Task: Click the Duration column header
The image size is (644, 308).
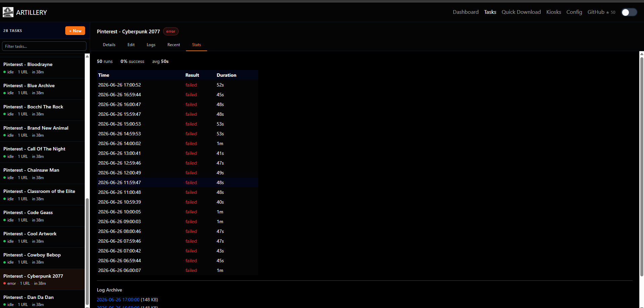Action: [226, 75]
